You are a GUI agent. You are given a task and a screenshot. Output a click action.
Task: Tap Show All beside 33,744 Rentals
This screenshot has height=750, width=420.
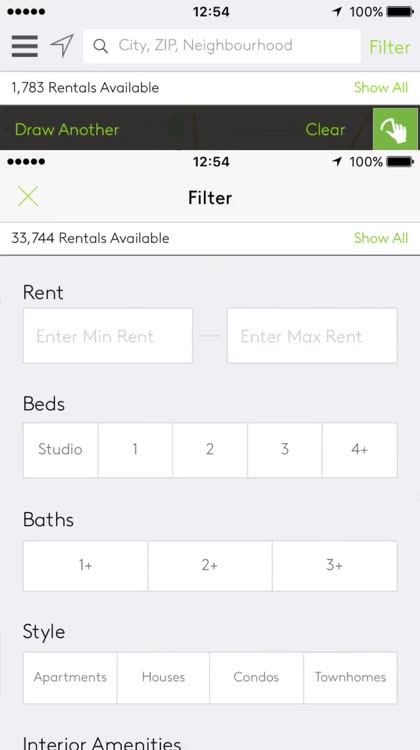click(x=381, y=238)
